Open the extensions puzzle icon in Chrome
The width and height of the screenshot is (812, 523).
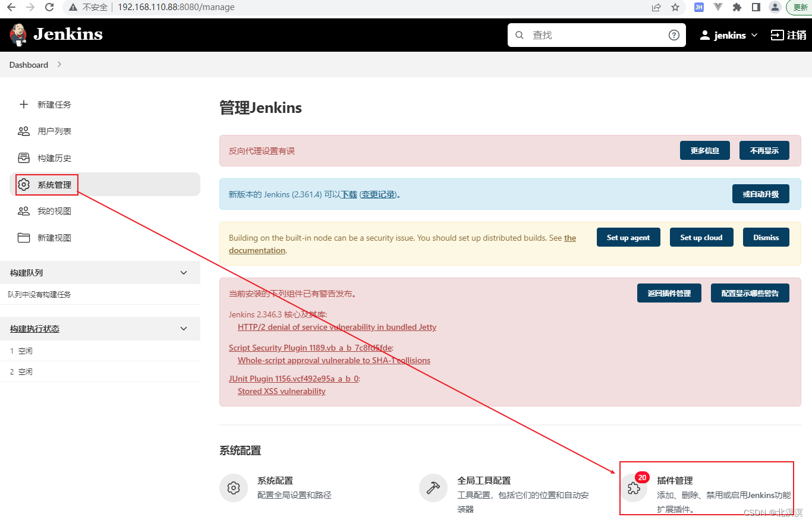click(737, 7)
